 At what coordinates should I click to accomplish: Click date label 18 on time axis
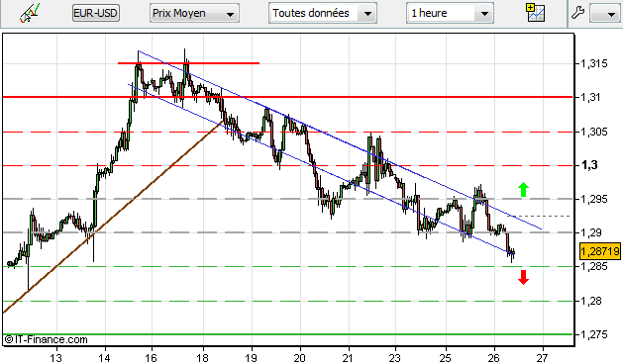pos(202,358)
